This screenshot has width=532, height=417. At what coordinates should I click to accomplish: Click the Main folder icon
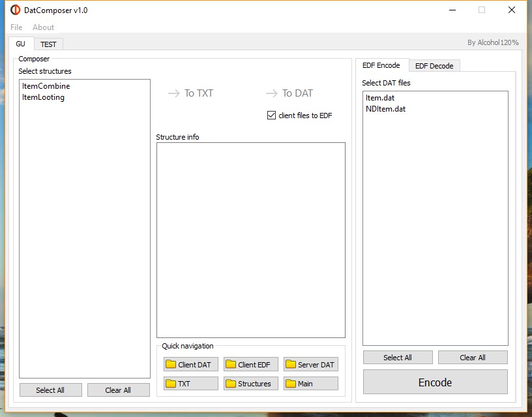[291, 383]
